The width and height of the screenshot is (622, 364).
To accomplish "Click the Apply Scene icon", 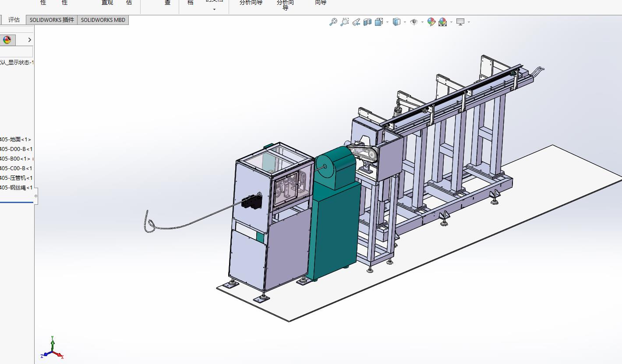I will (x=443, y=22).
